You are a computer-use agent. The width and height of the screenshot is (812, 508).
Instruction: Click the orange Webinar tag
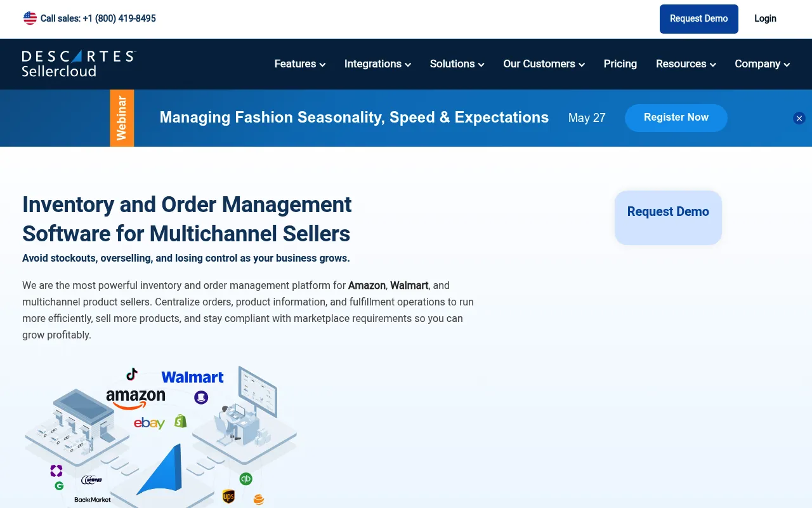click(122, 118)
